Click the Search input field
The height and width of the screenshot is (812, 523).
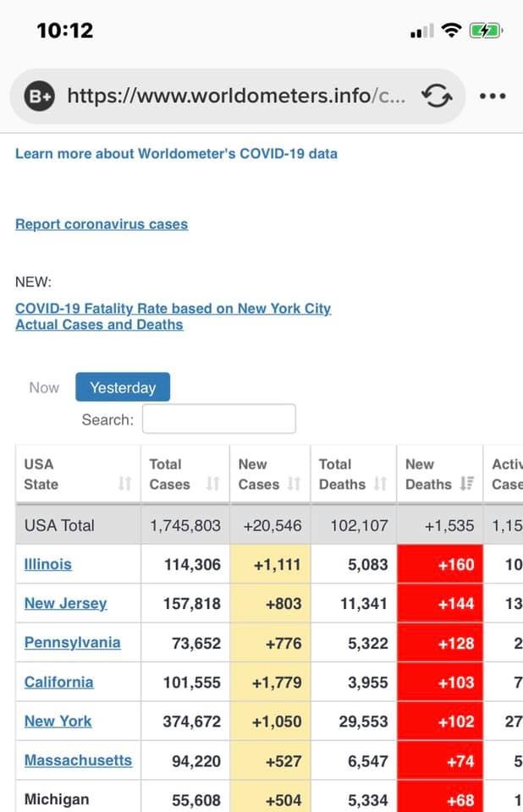coord(218,419)
